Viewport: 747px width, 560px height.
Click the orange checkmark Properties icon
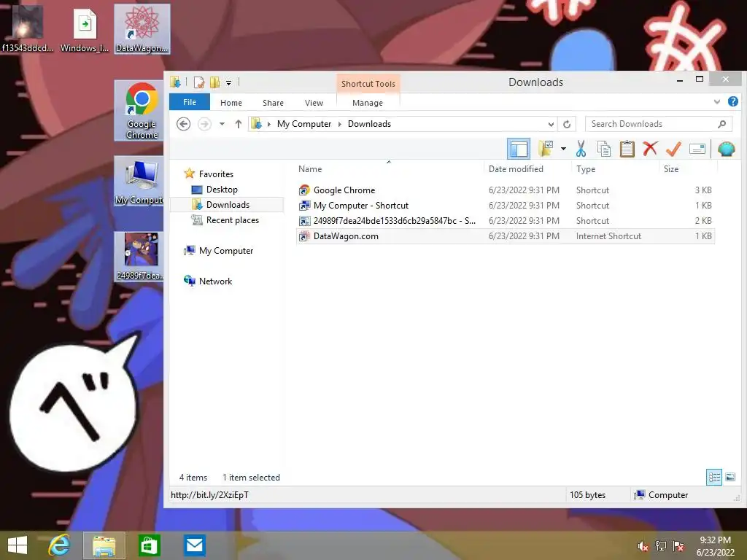pos(673,149)
